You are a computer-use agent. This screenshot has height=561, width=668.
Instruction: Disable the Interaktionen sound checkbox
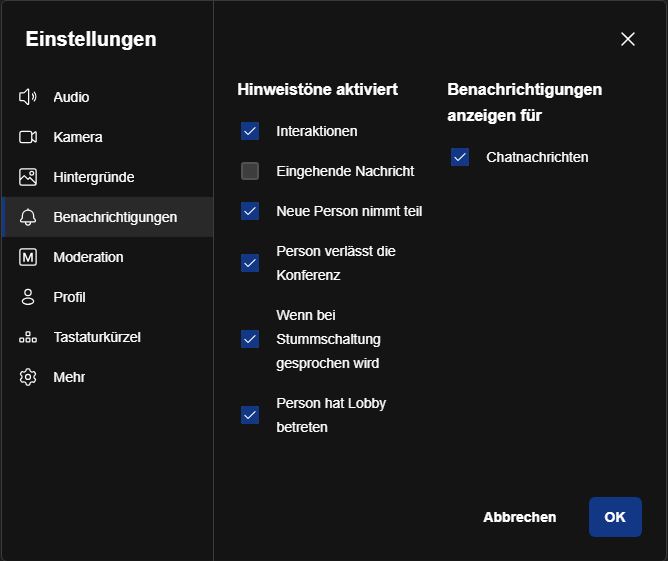coord(250,131)
